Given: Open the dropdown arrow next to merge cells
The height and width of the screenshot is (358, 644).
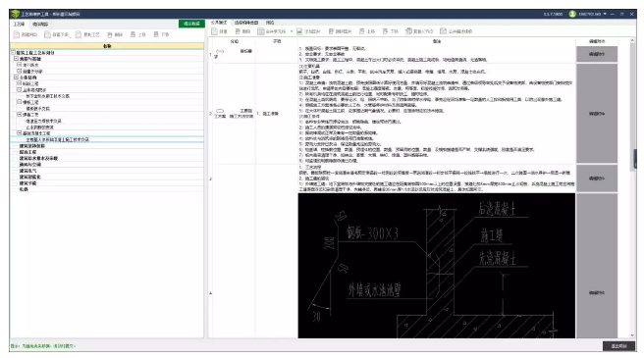Looking at the screenshot, I should point(292,31).
